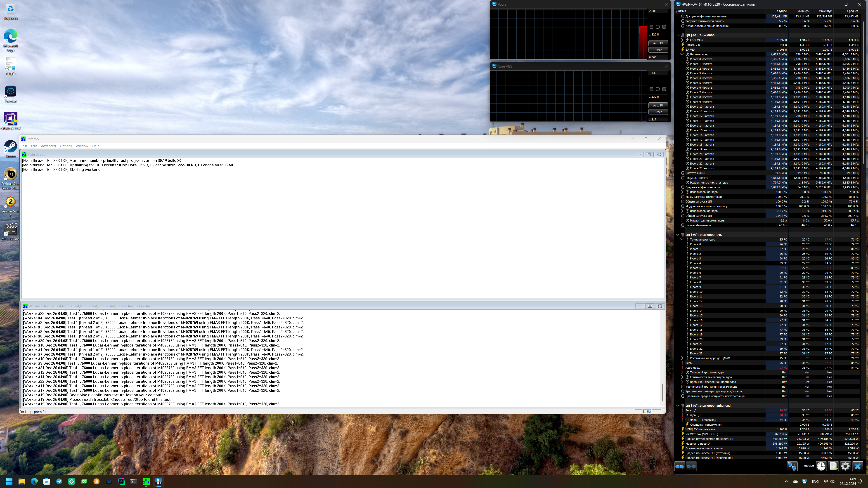
Task: Click the collapse-columns inward arrows icon in HWiNFO
Action: click(x=691, y=467)
